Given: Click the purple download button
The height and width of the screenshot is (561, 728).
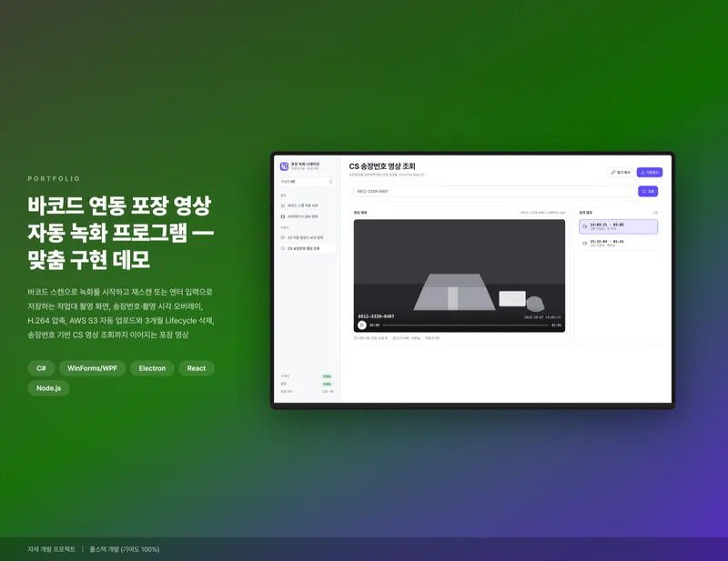Looking at the screenshot, I should (650, 172).
